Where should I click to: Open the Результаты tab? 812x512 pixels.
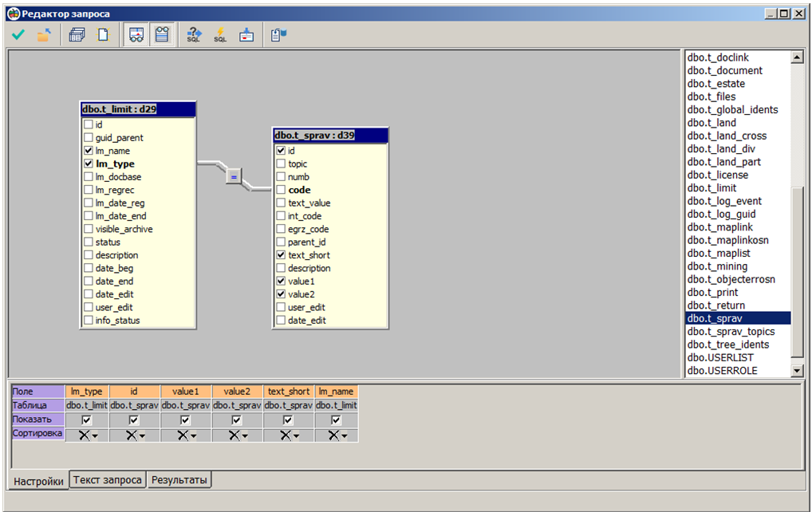(x=179, y=480)
